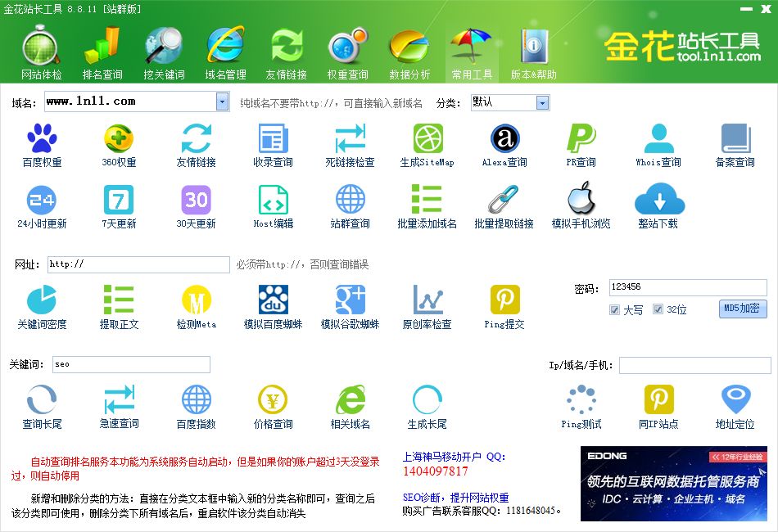Open Whois查询 lookup
The width and height of the screenshot is (778, 532).
[x=658, y=139]
